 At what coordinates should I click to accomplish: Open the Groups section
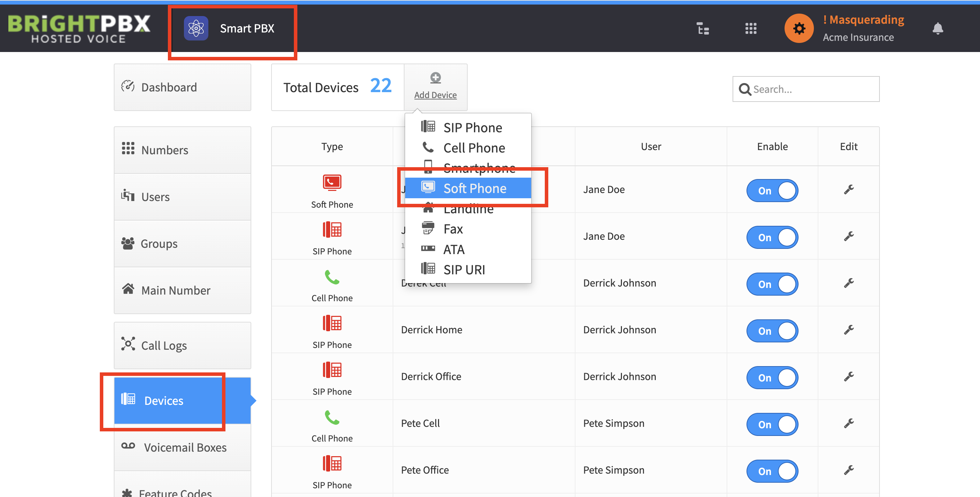coord(182,244)
